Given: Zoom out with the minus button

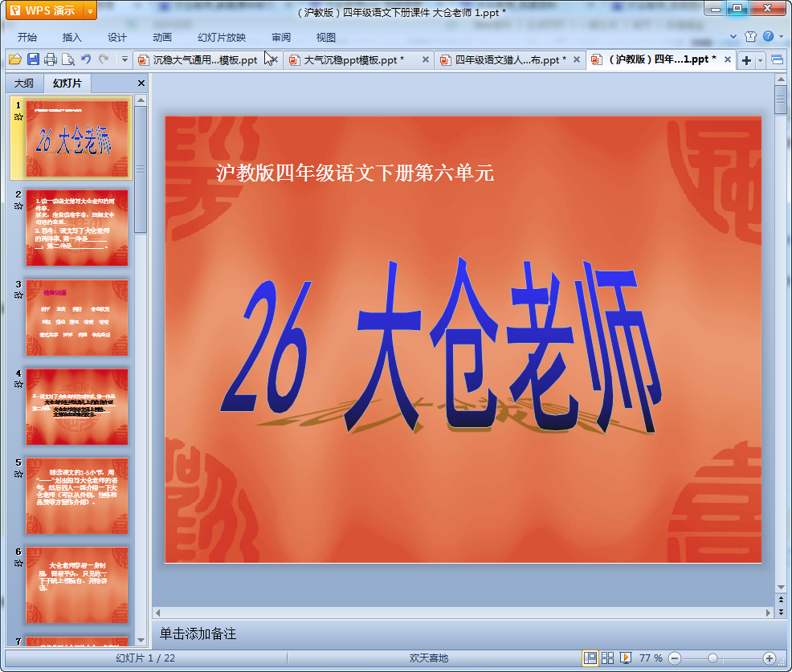Looking at the screenshot, I should tap(675, 658).
